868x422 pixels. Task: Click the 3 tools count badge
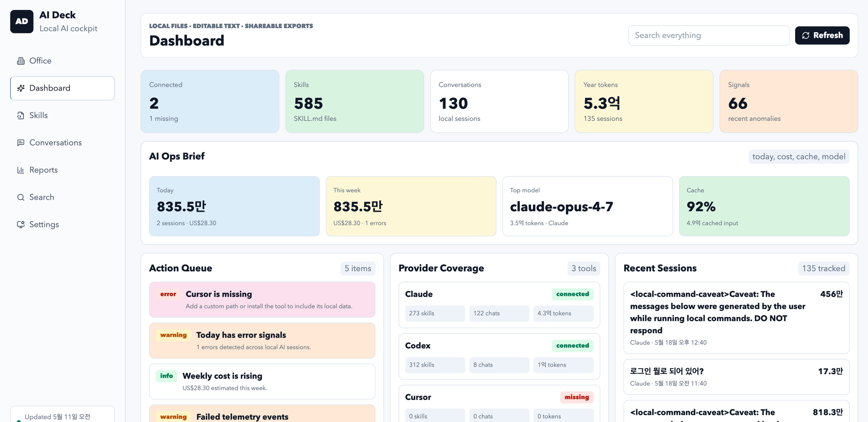tap(583, 268)
